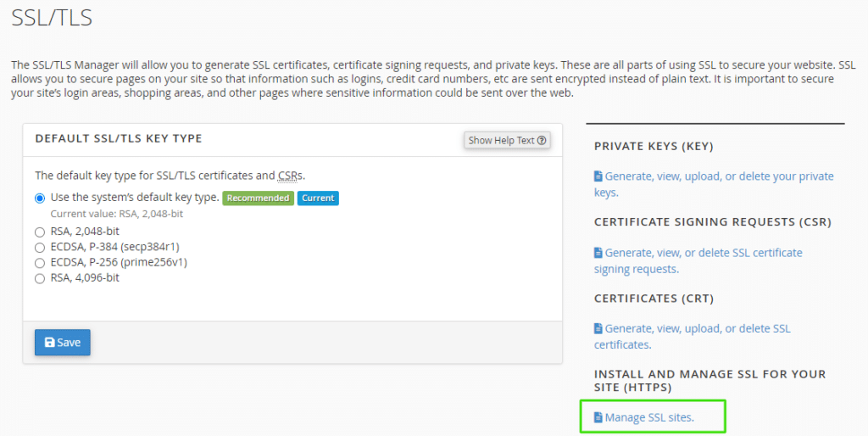This screenshot has height=436, width=868.
Task: Open the Generate, view, upload SSL certificates link
Action: pyautogui.click(x=692, y=336)
